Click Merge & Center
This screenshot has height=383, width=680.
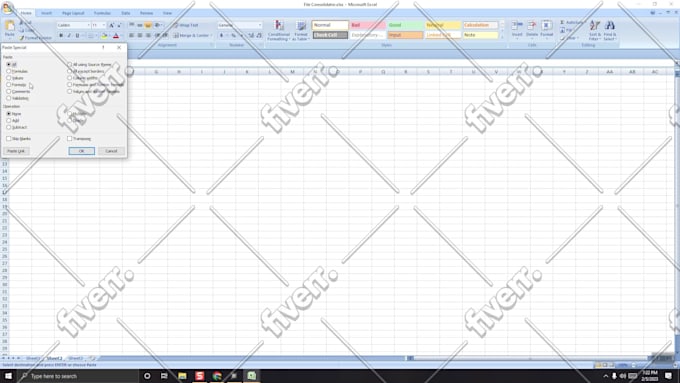(x=191, y=36)
